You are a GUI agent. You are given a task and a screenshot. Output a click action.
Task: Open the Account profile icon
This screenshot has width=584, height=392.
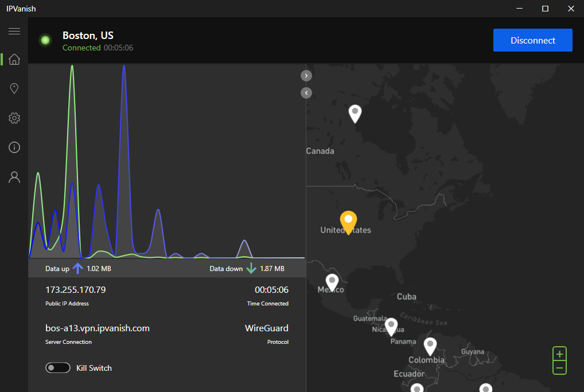pyautogui.click(x=14, y=177)
